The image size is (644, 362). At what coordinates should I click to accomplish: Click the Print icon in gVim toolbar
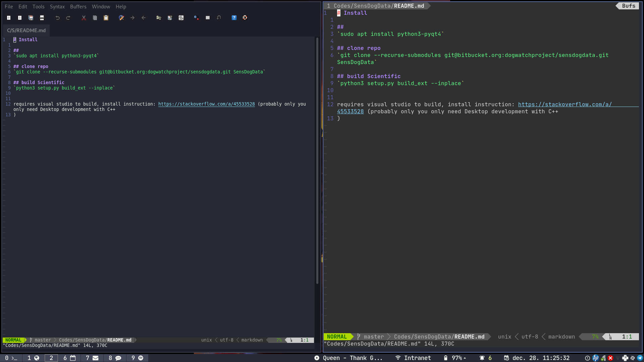[42, 18]
